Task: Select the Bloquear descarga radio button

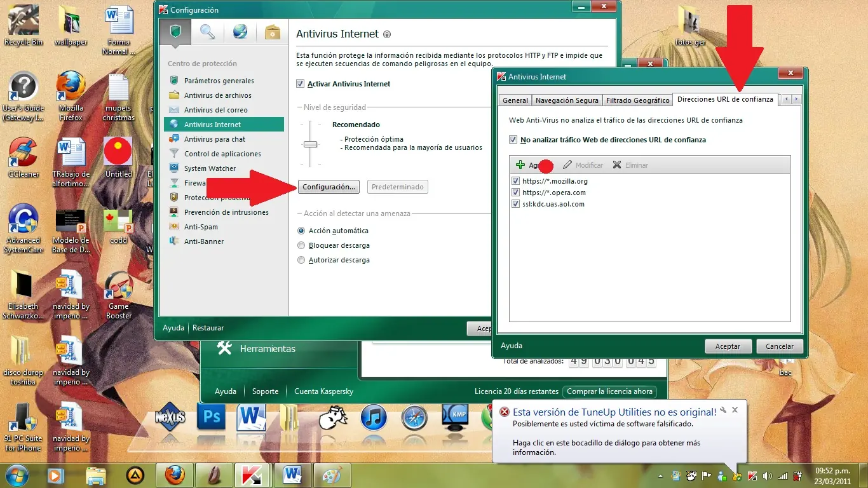Action: 302,245
